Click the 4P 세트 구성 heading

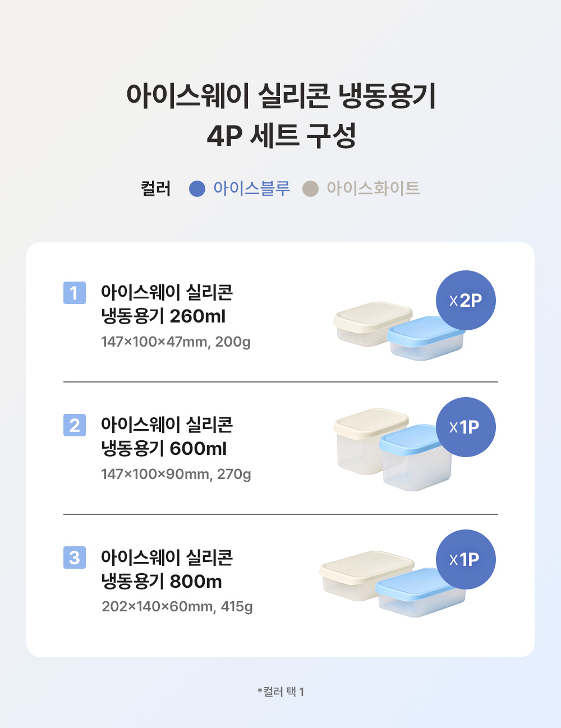282,135
